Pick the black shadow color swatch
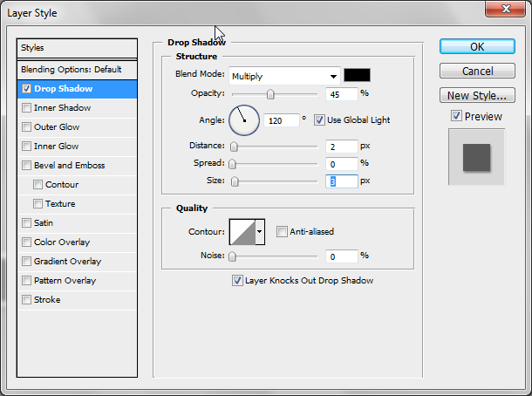This screenshot has height=396, width=532. [x=357, y=75]
